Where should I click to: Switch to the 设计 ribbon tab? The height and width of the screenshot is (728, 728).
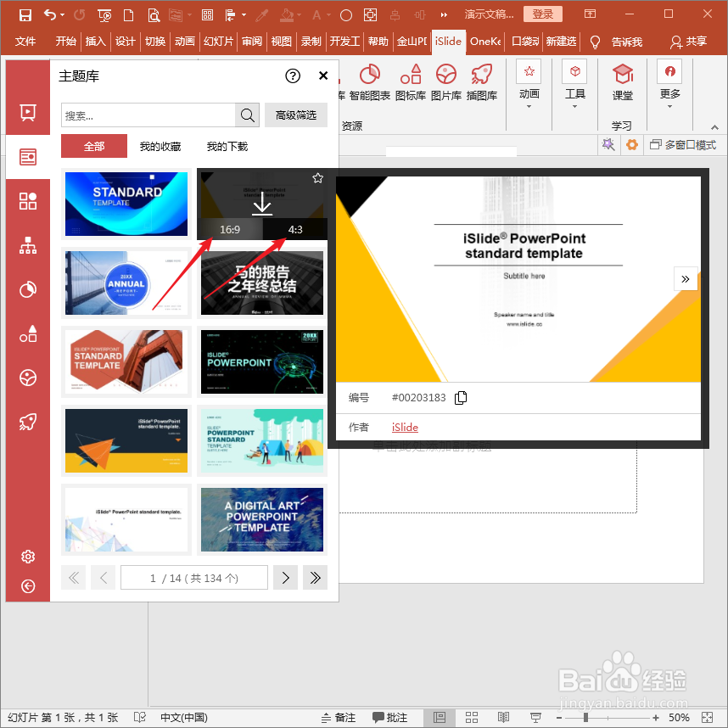pos(126,42)
